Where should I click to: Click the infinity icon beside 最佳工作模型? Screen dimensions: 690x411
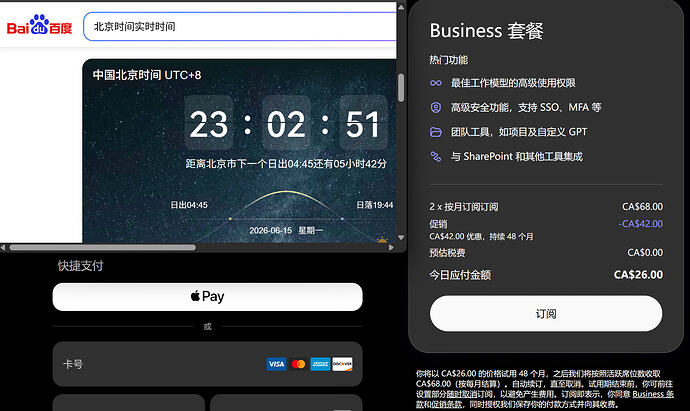436,83
